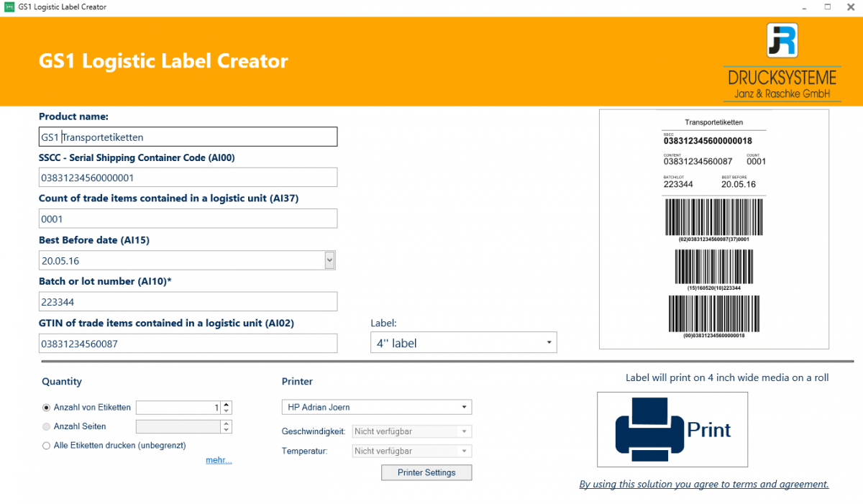863x504 pixels.
Task: Click the printer icon inside the Print button
Action: coord(648,429)
